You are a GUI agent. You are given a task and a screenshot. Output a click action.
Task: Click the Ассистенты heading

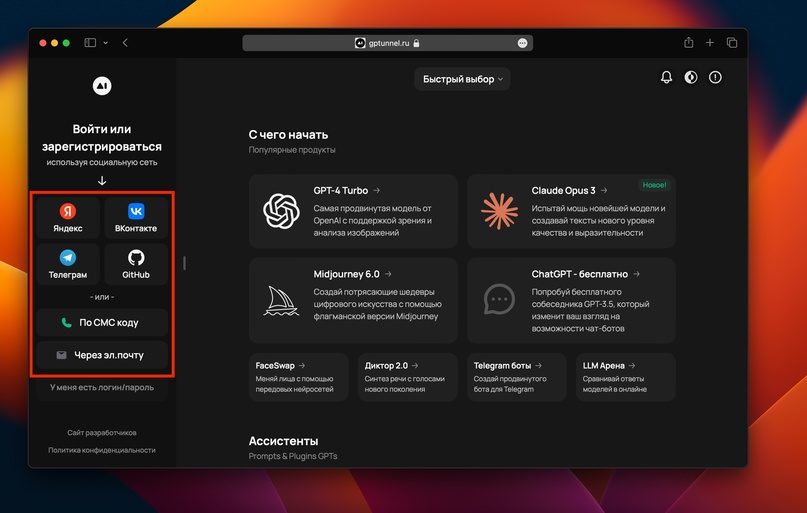283,441
